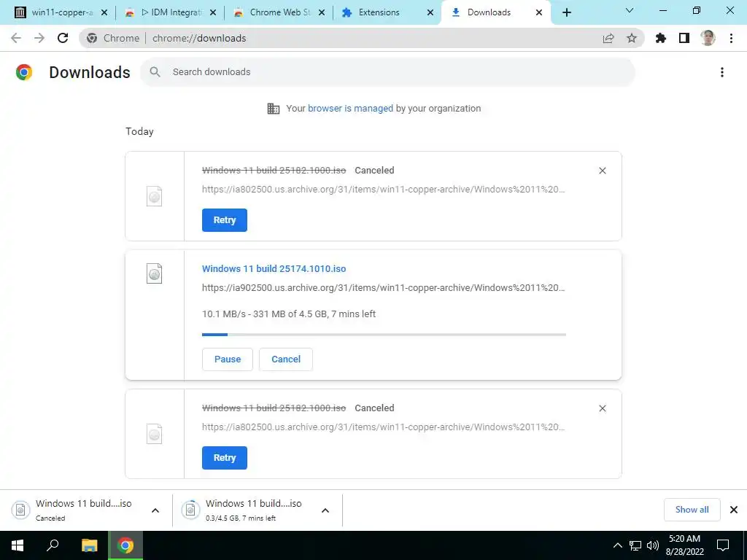Pause the 25174.1010.iso download
This screenshot has width=747, height=560.
click(228, 359)
